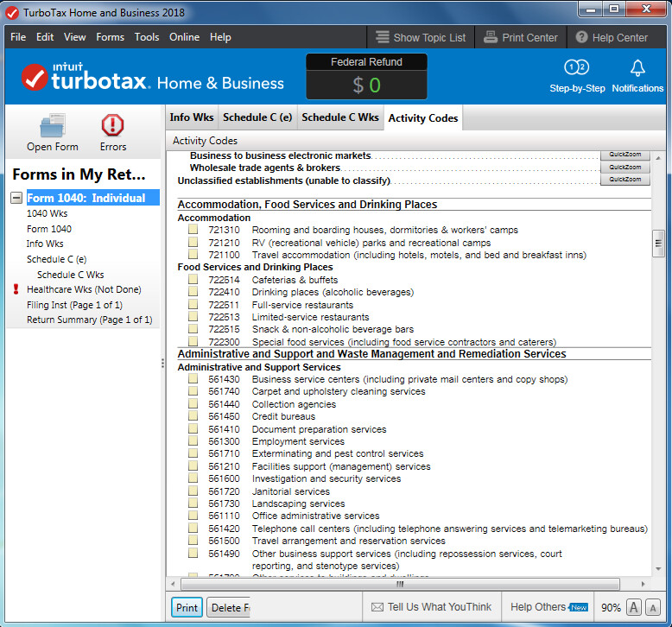Select Schedule C Wks in the forms tree
672x627 pixels.
tap(70, 275)
